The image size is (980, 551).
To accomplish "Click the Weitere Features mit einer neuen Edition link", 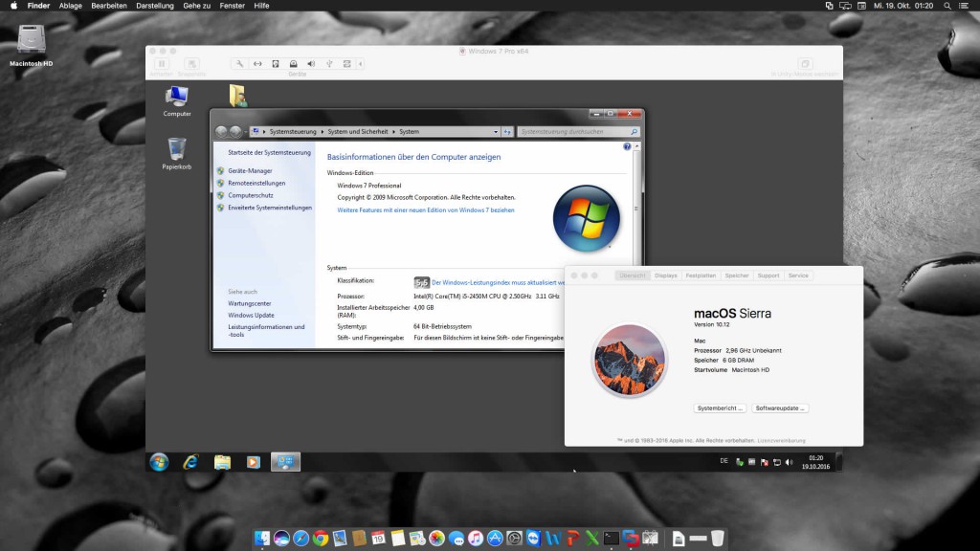I will coord(426,210).
